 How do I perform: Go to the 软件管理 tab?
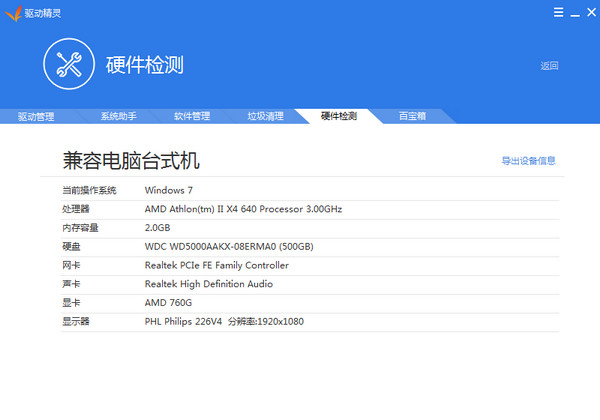(x=192, y=116)
